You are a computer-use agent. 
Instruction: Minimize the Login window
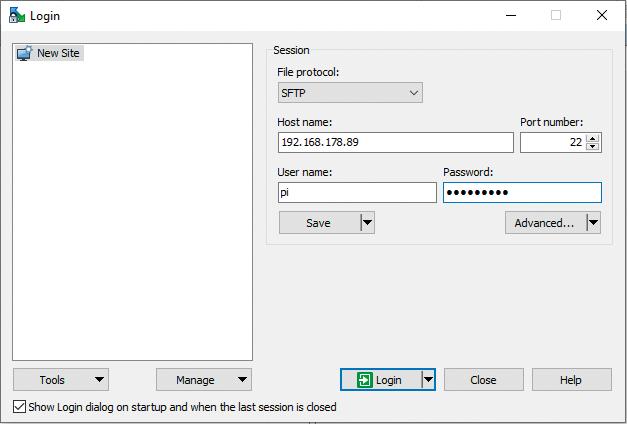coord(511,16)
